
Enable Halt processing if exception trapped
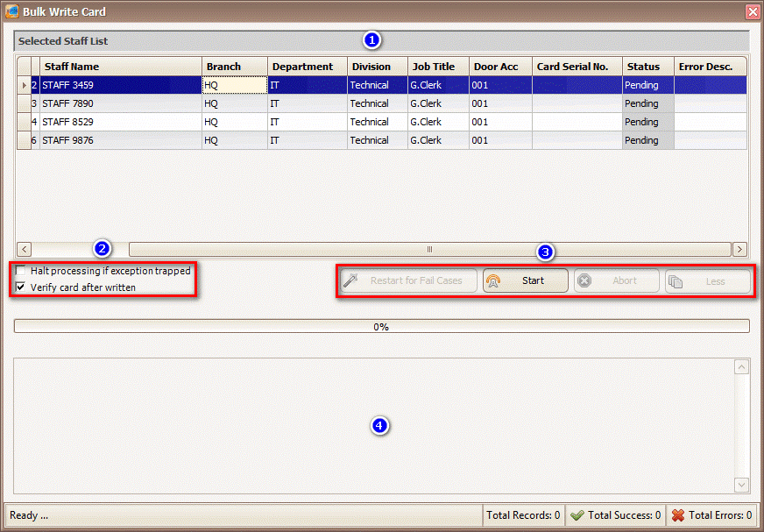coord(21,272)
